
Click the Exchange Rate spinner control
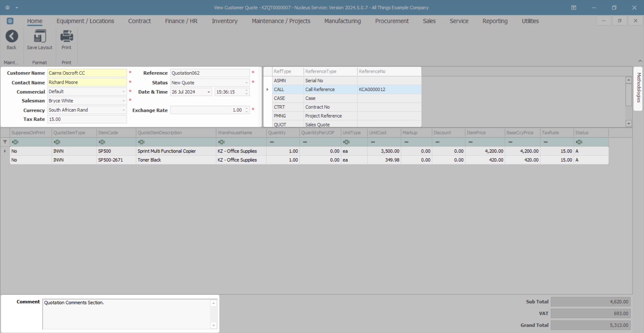pyautogui.click(x=247, y=110)
